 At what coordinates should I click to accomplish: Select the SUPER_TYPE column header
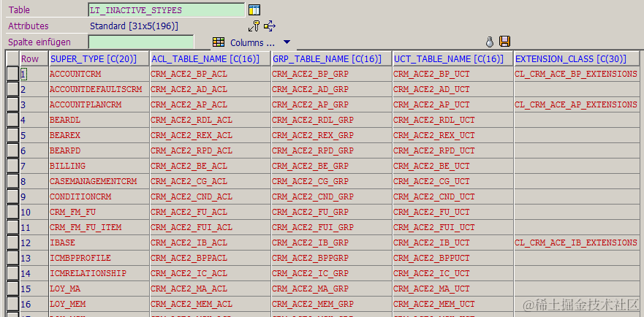click(x=99, y=59)
